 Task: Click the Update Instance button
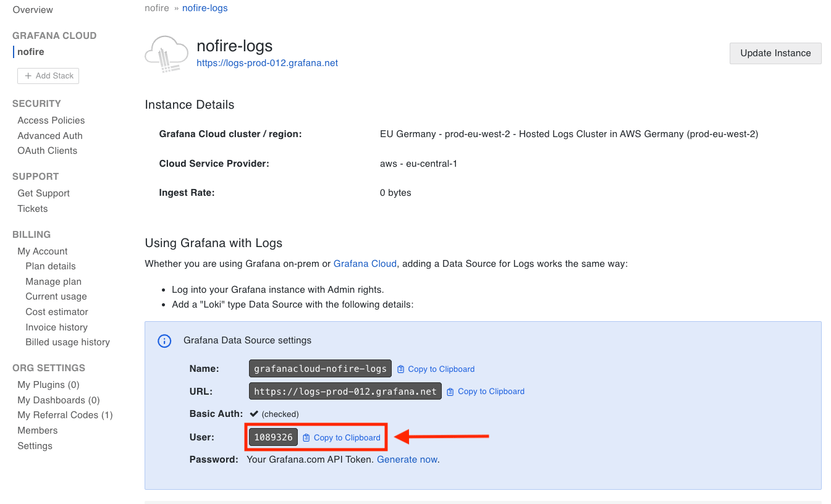pyautogui.click(x=775, y=53)
